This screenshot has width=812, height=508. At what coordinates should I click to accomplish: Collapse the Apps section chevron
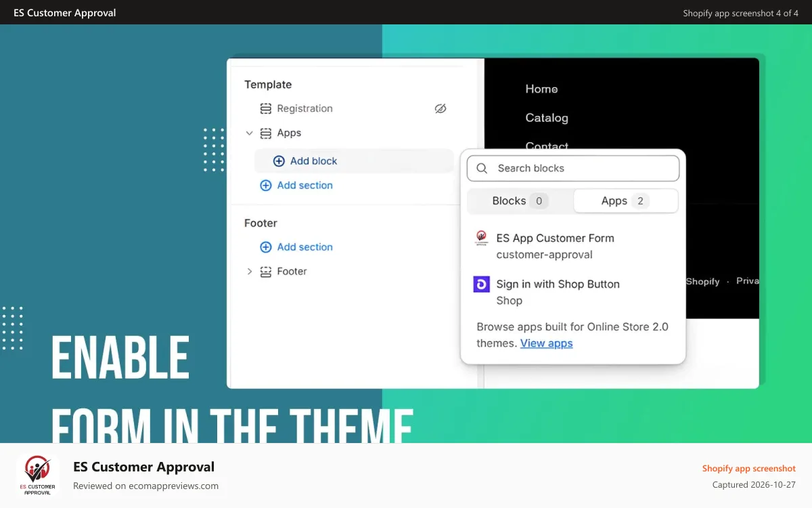pyautogui.click(x=249, y=133)
